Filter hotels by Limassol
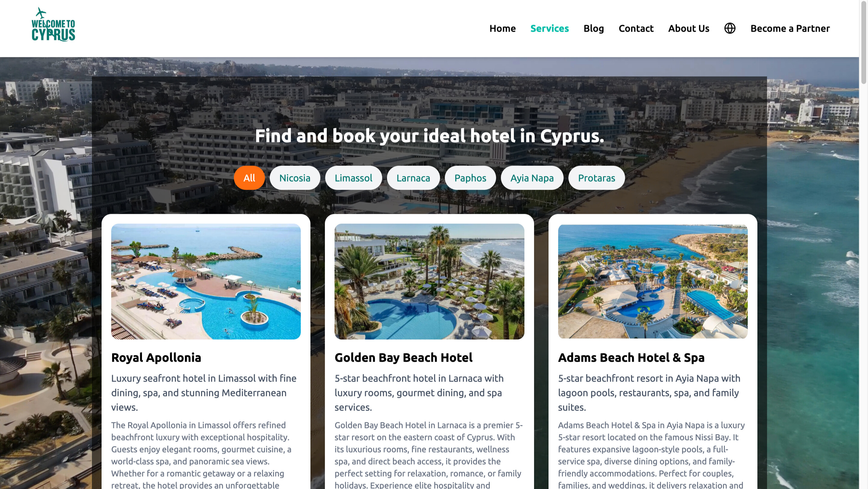868x489 pixels. point(354,178)
